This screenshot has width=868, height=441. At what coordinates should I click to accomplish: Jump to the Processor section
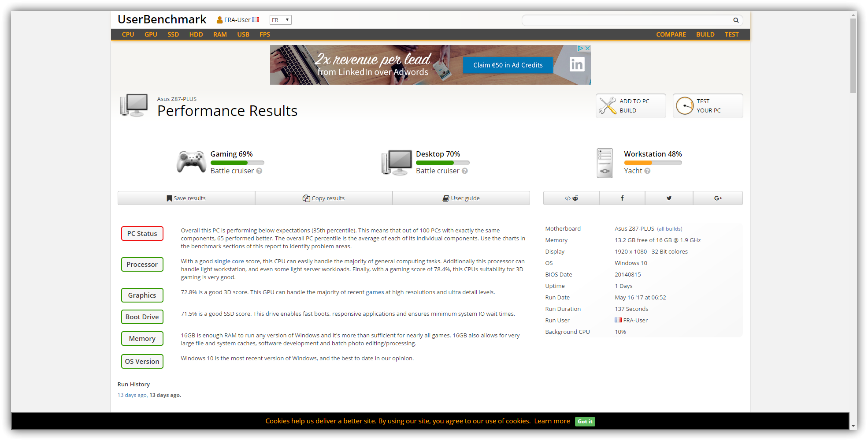pos(142,265)
